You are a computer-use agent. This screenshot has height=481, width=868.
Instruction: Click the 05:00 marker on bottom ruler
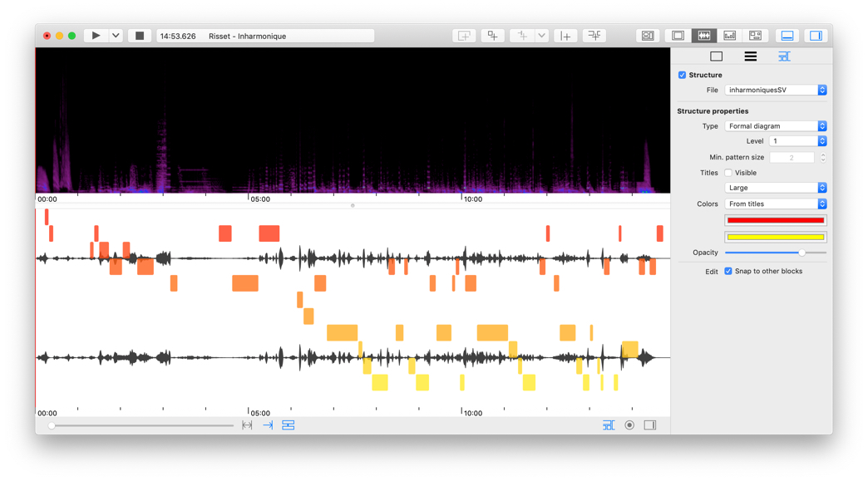pyautogui.click(x=260, y=413)
